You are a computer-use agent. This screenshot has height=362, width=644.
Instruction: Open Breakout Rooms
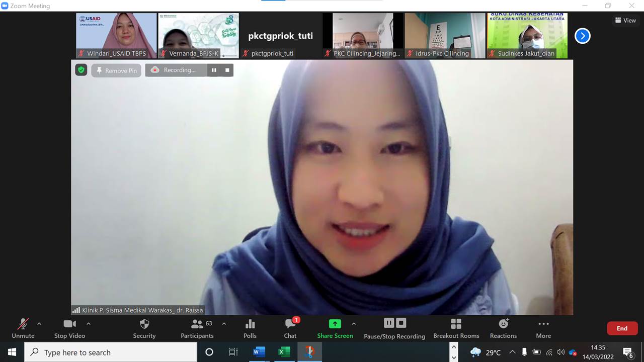click(456, 328)
